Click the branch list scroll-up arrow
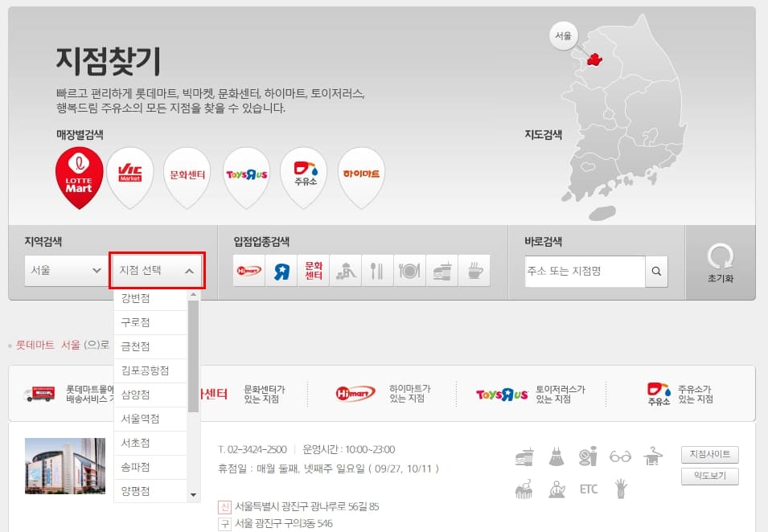Viewport: 768px width, 532px height. pos(194,295)
